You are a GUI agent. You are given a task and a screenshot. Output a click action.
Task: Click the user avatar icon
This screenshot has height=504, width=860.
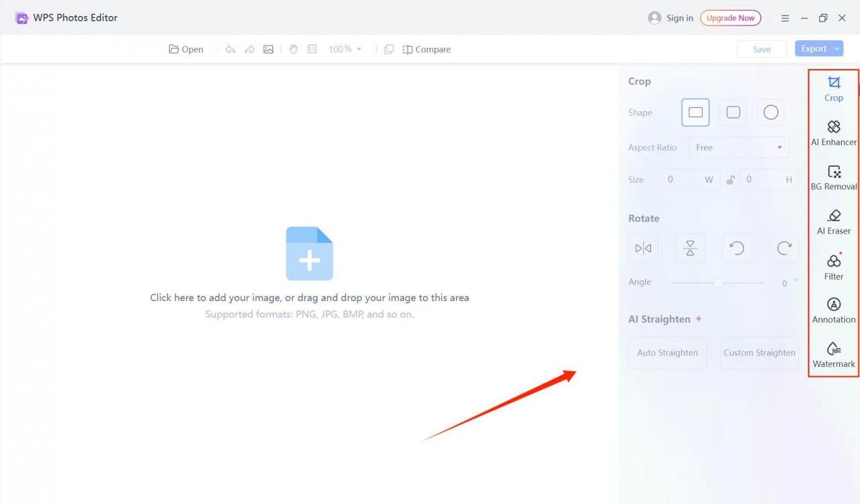coord(655,18)
